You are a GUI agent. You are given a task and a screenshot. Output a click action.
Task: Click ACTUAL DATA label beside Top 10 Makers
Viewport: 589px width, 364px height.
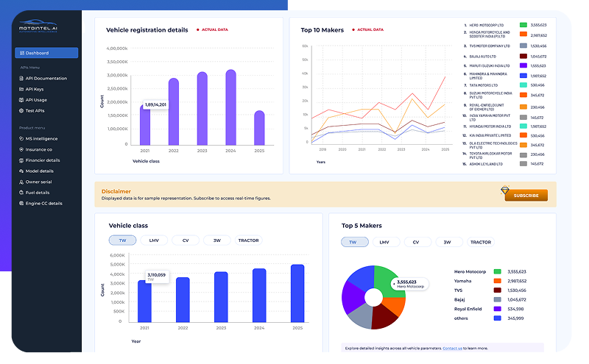370,29
